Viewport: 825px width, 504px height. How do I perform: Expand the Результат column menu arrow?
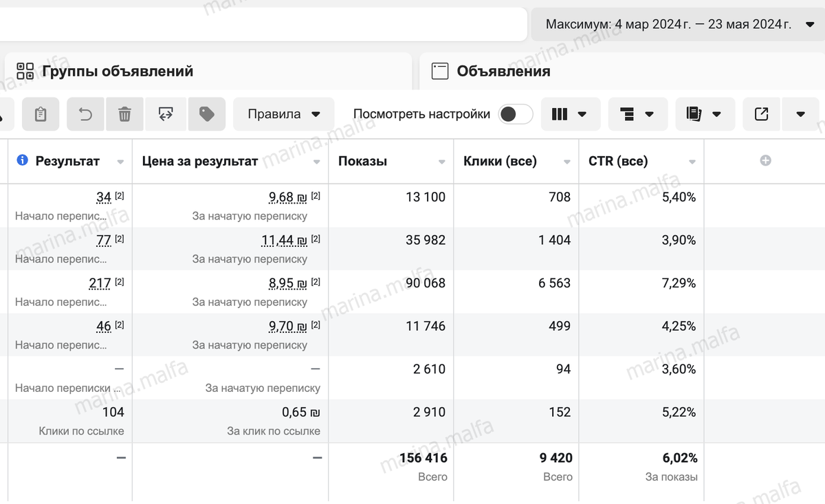tap(121, 162)
